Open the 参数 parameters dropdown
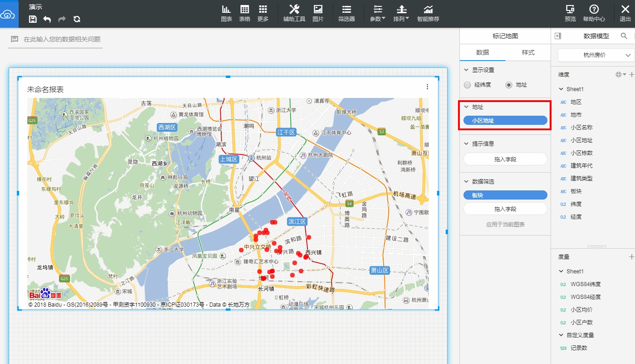The width and height of the screenshot is (635, 364). (x=377, y=14)
